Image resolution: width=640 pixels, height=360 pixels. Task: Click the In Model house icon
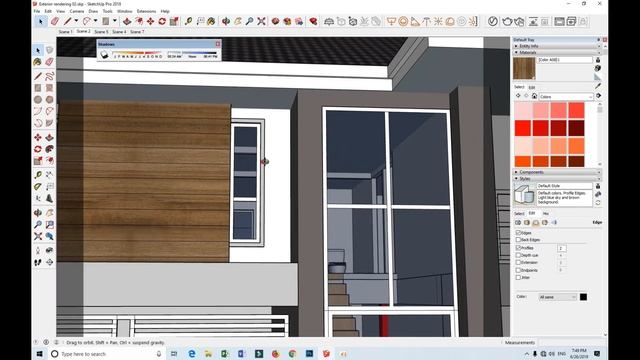point(534,96)
